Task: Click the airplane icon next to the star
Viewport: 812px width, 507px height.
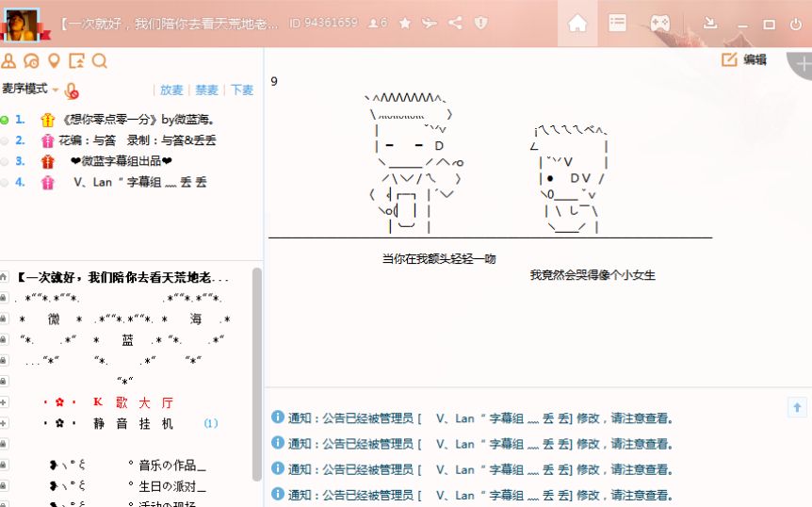Action: (430, 23)
